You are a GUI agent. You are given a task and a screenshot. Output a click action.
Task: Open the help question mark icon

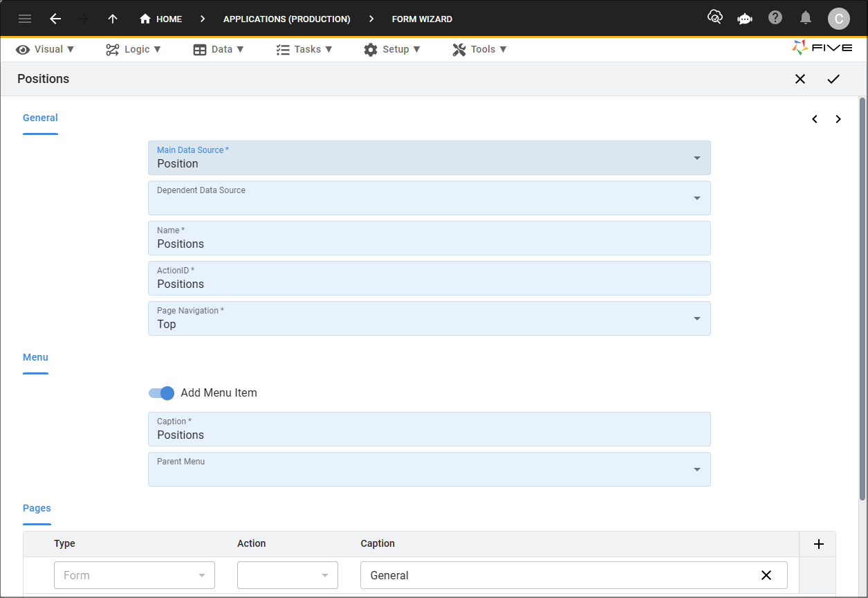tap(775, 17)
